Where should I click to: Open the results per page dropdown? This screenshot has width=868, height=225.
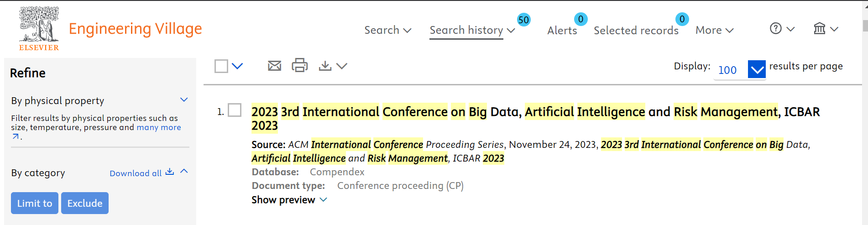(757, 70)
